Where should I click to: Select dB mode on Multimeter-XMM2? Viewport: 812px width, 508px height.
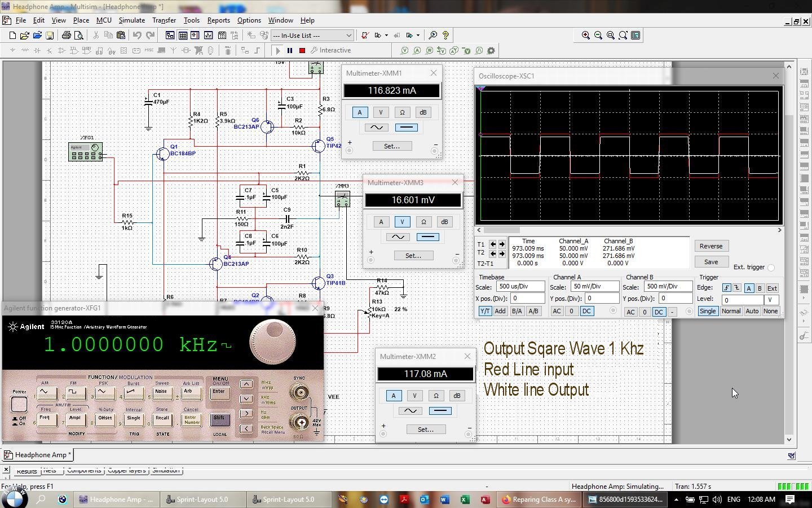(x=457, y=396)
